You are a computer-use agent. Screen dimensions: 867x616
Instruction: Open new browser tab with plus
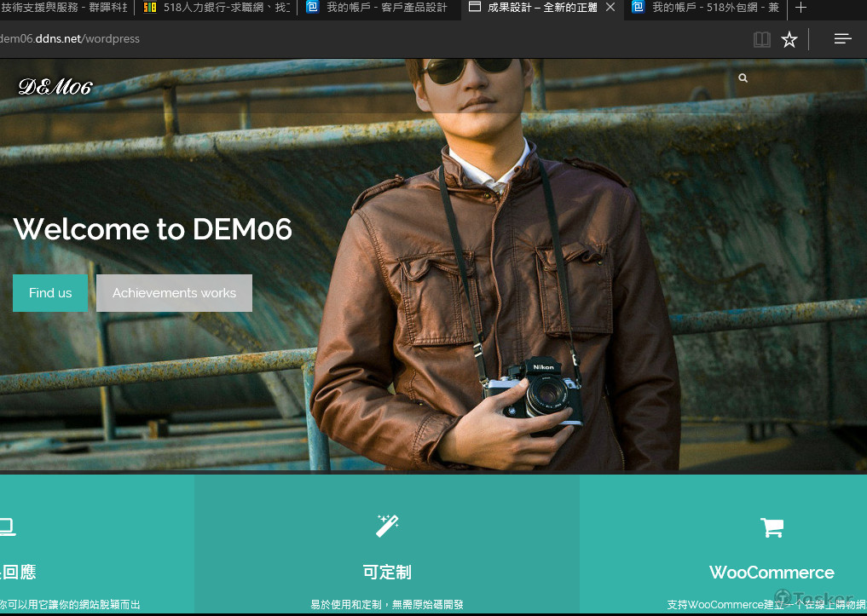[x=801, y=8]
